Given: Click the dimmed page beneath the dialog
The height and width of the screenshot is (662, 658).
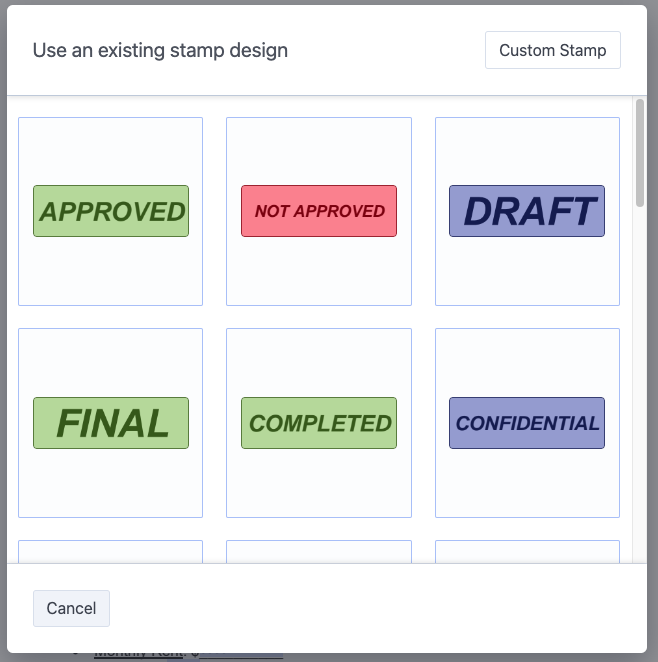Looking at the screenshot, I should click(400, 657).
